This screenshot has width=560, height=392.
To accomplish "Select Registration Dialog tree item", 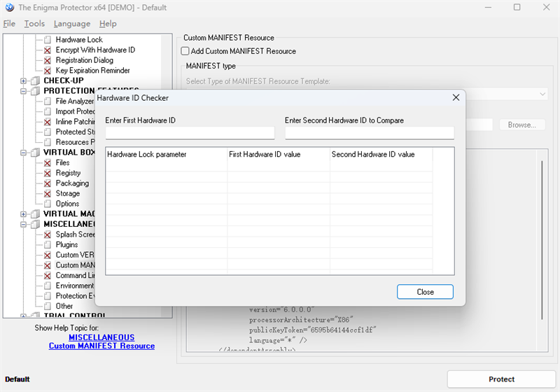I will (x=84, y=60).
